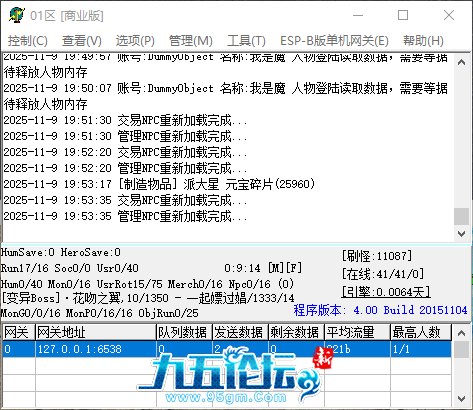Click the log scrollbar up arrow

tap(462, 62)
